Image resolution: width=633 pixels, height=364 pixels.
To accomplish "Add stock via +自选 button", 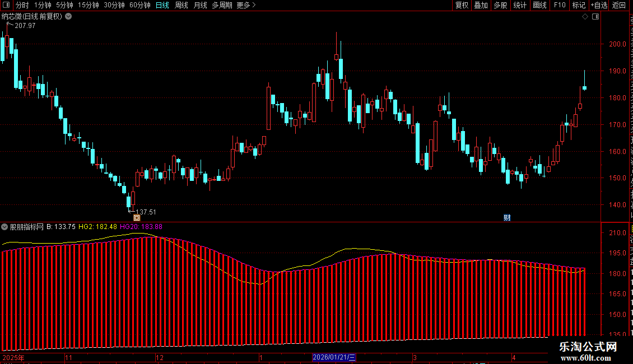I will pyautogui.click(x=599, y=5).
